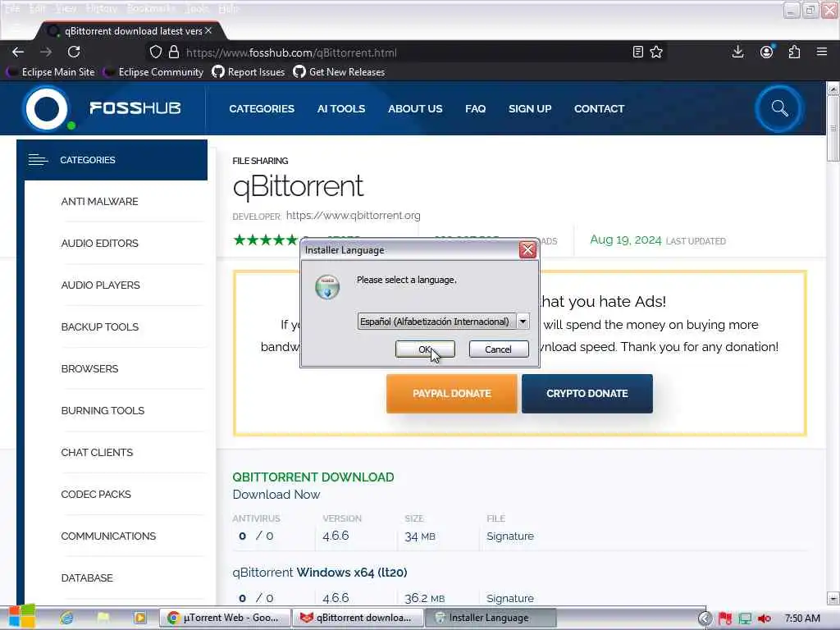Click the red flag tray icon
840x630 pixels.
coord(725,619)
